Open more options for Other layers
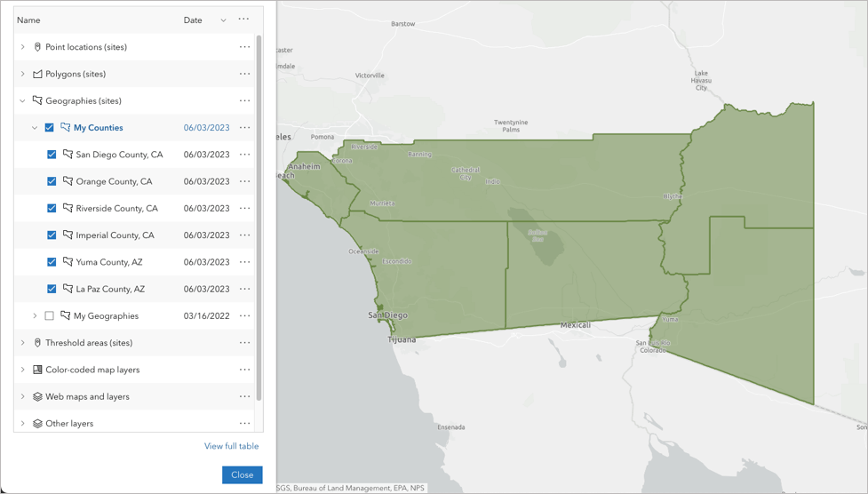Image resolution: width=868 pixels, height=494 pixels. point(244,423)
